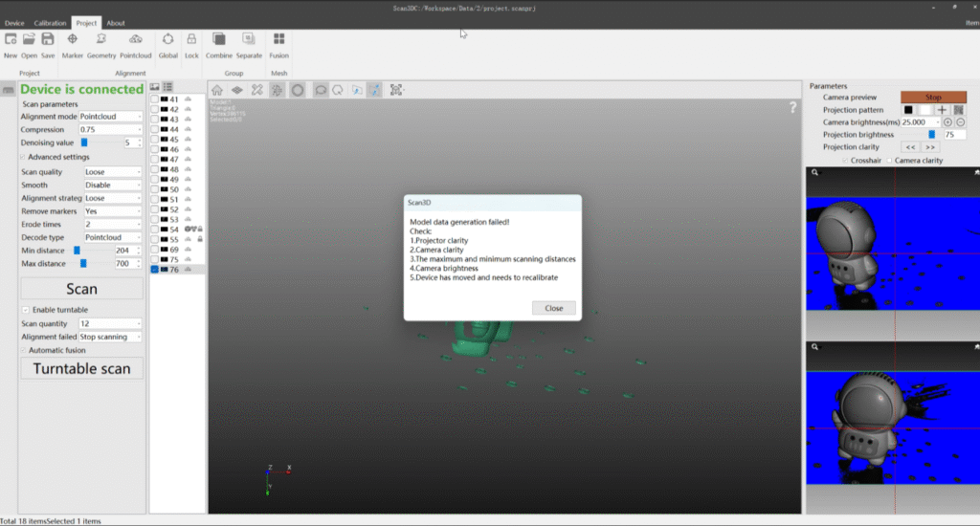
Task: Click the New project icon
Action: click(11, 39)
